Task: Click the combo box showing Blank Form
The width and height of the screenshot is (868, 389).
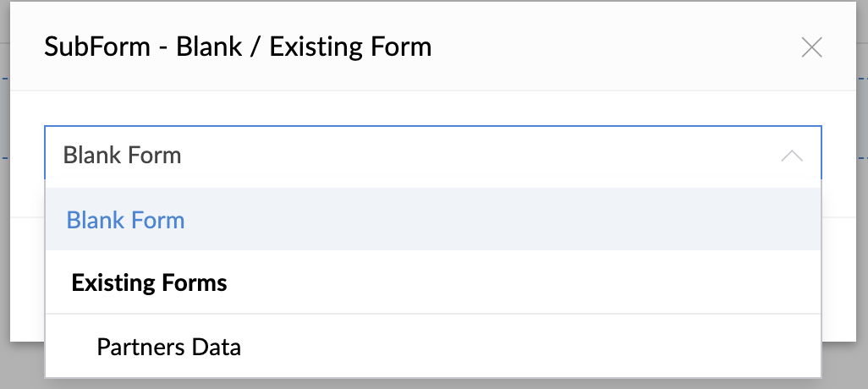Action: 406,156
